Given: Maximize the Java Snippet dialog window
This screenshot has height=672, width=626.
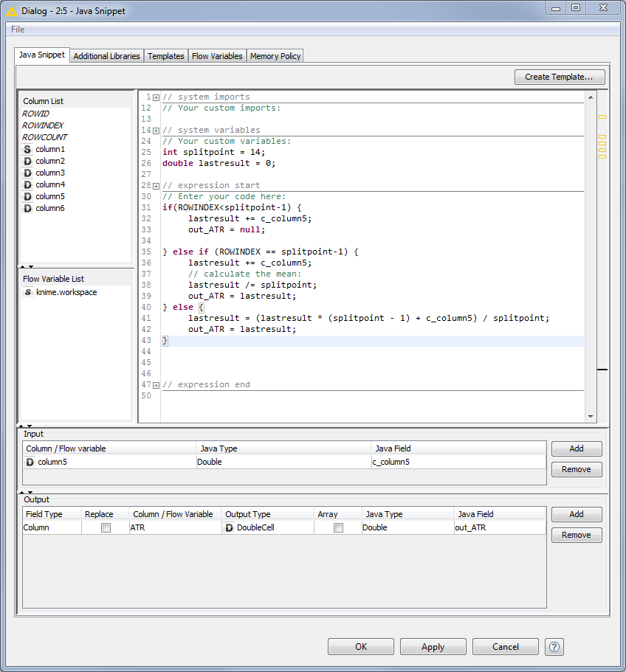Looking at the screenshot, I should pyautogui.click(x=576, y=8).
